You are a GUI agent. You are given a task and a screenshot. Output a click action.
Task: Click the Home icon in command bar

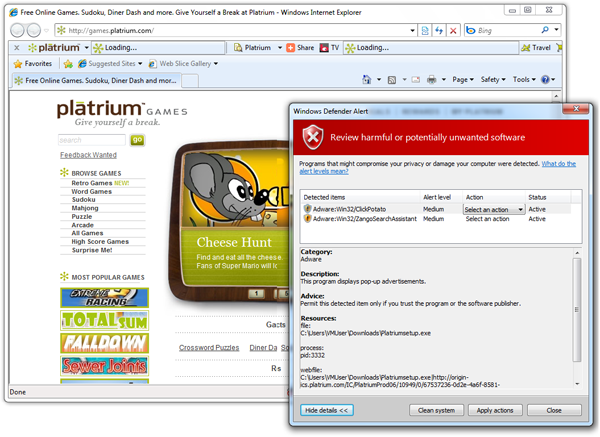pyautogui.click(x=367, y=79)
